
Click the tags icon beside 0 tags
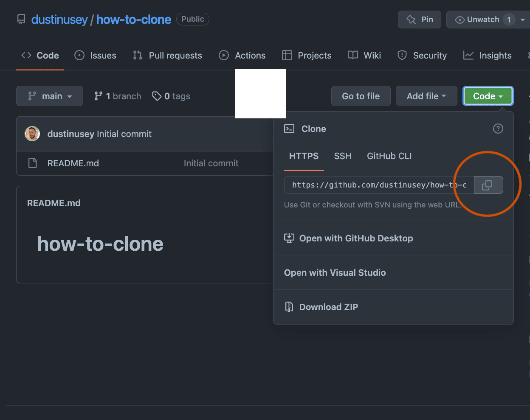(x=157, y=96)
